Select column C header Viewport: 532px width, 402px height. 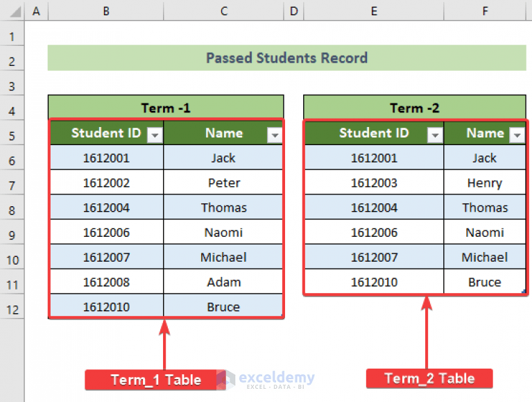(224, 11)
